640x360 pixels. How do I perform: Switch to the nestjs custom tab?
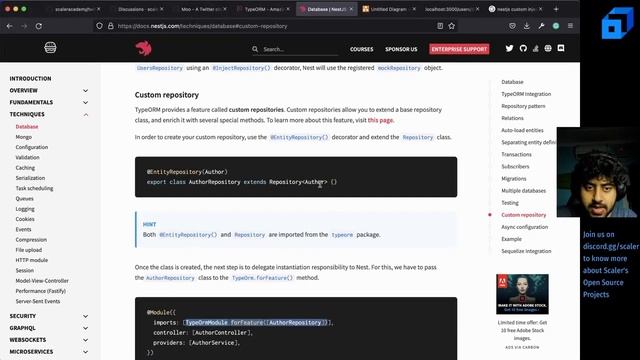coord(515,9)
